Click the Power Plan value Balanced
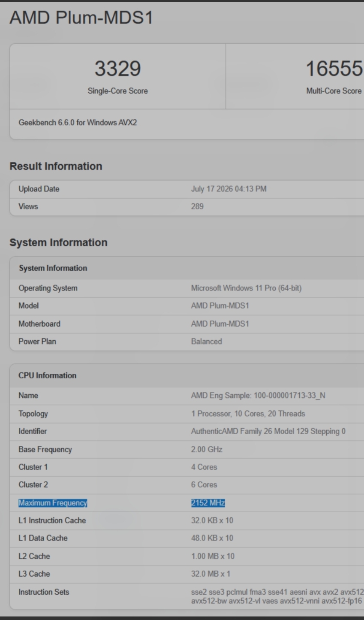Viewport: 364px width, 620px height. click(x=206, y=342)
